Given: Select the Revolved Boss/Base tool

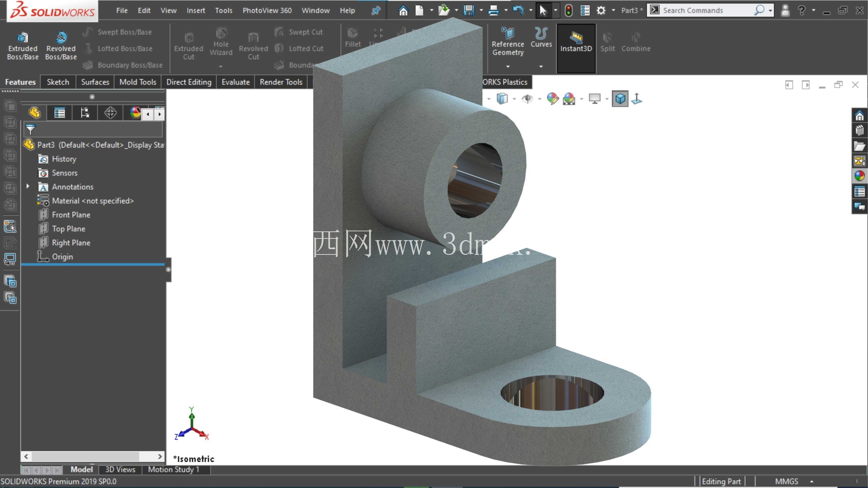Looking at the screenshot, I should (61, 46).
